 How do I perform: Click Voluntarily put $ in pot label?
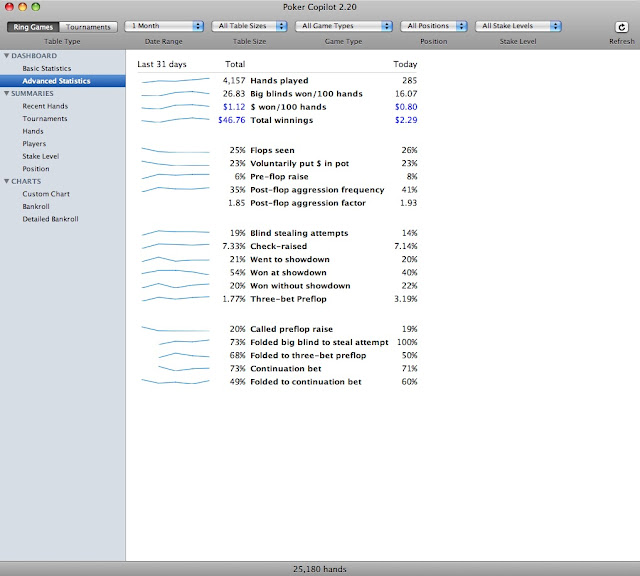[300, 164]
